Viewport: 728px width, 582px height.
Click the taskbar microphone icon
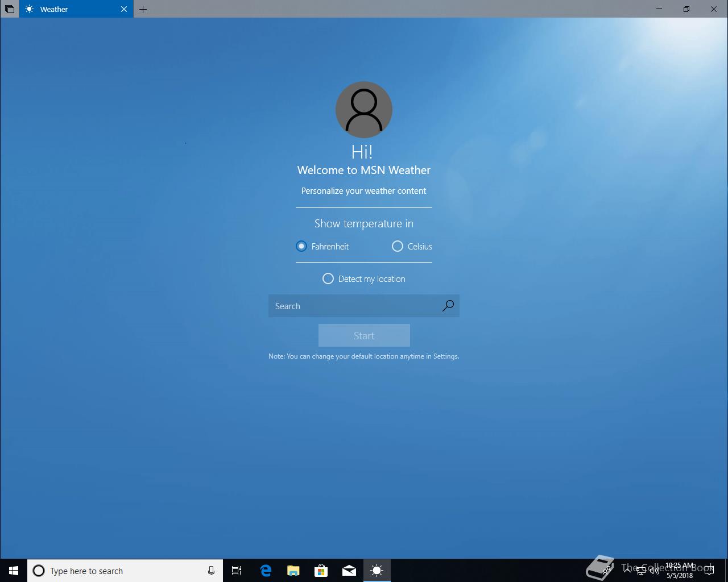click(x=211, y=571)
